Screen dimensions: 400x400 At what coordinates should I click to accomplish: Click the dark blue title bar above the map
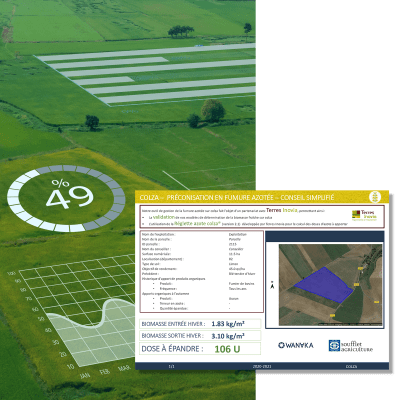tap(325, 237)
